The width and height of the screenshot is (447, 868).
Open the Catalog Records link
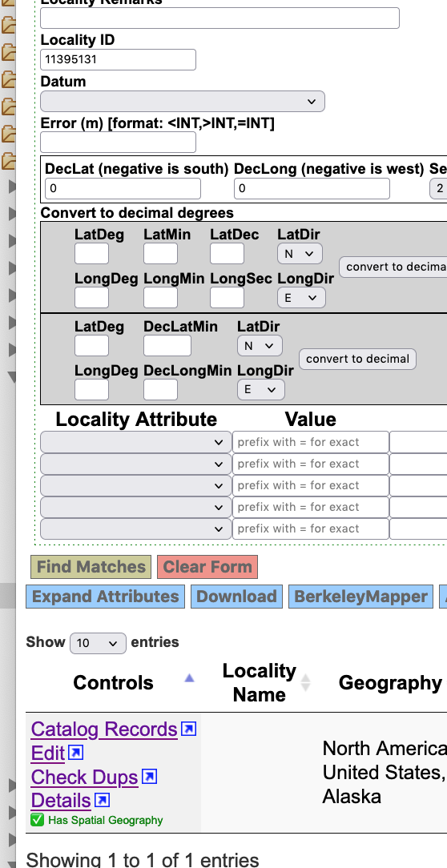point(104,729)
